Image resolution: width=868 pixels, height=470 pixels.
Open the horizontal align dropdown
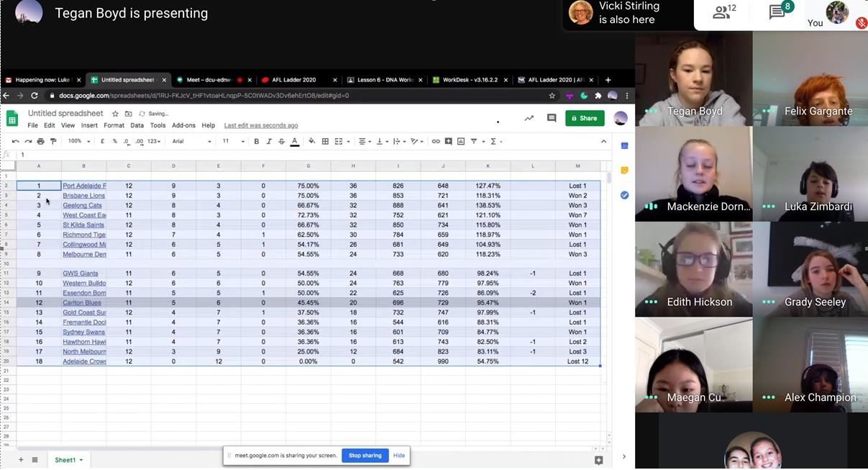pyautogui.click(x=364, y=141)
